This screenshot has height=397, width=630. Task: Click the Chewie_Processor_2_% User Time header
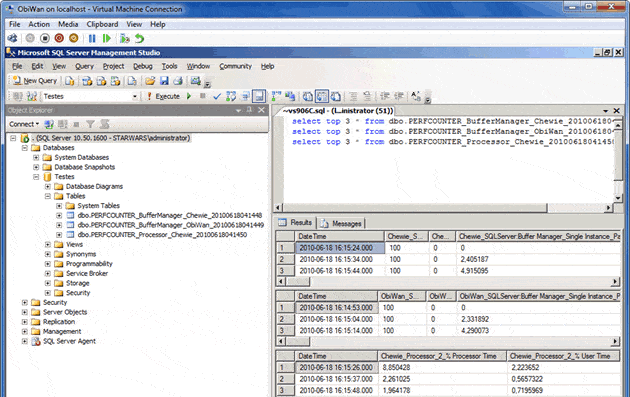(562, 356)
